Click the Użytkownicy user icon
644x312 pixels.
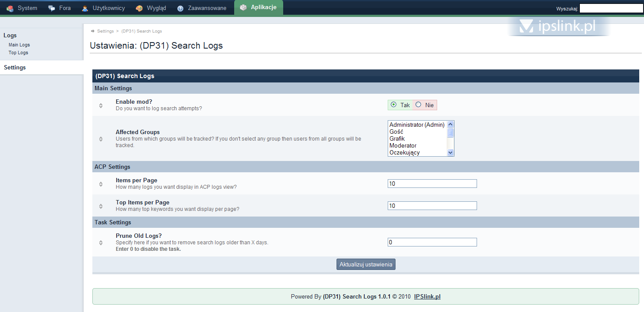tap(85, 8)
